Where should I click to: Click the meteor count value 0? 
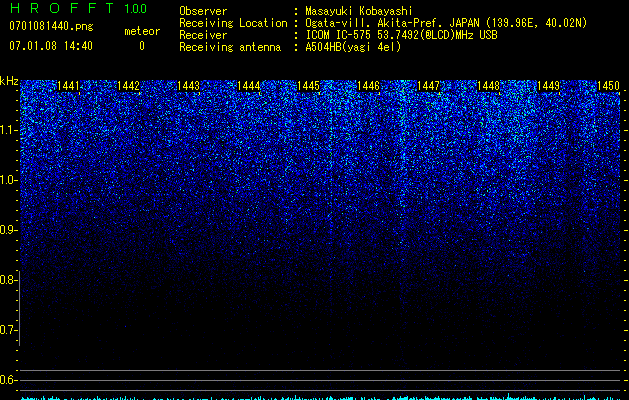142,46
